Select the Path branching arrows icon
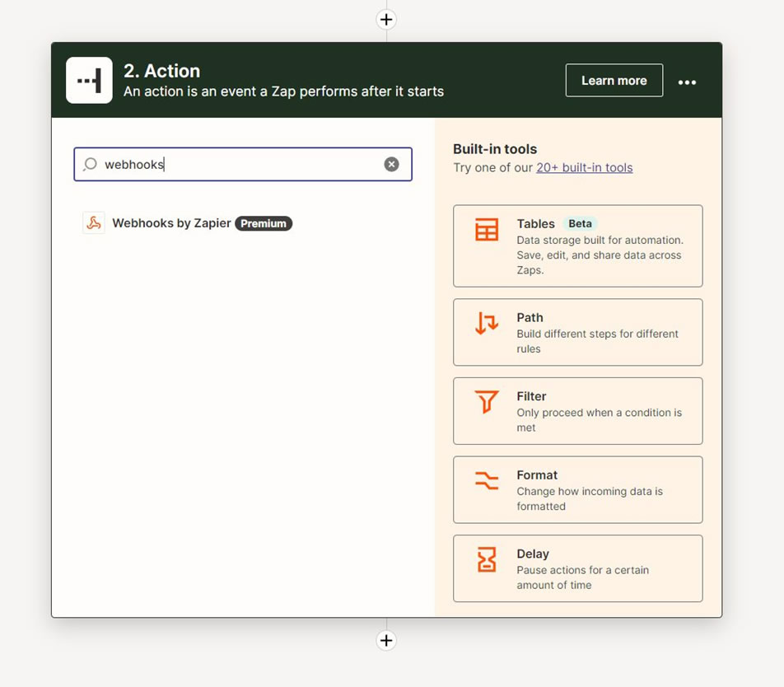The height and width of the screenshot is (687, 784). pos(487,323)
